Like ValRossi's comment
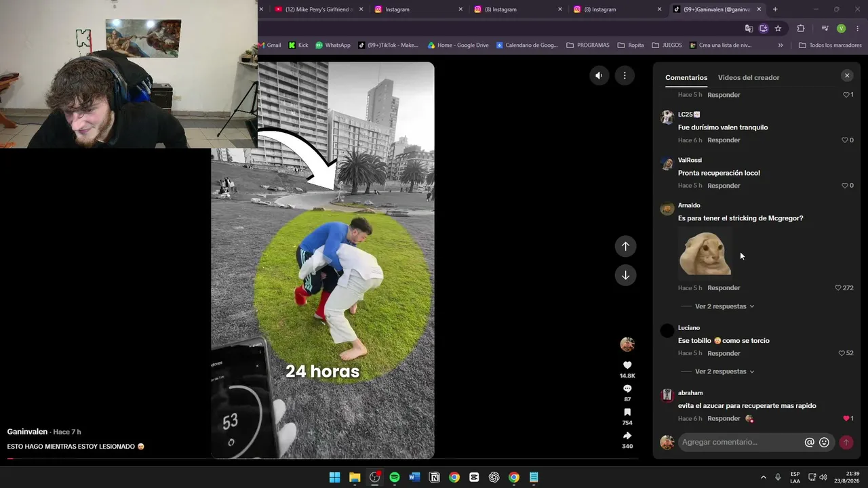The width and height of the screenshot is (868, 488). [845, 186]
